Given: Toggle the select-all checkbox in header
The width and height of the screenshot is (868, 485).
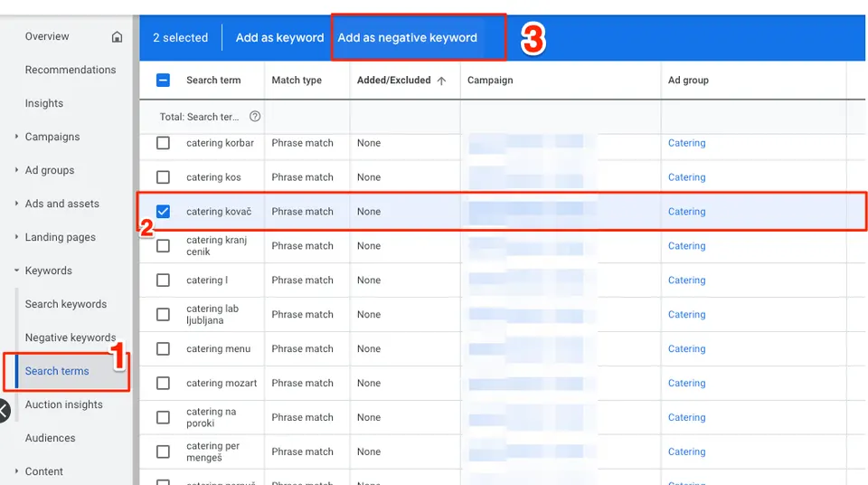Looking at the screenshot, I should (x=163, y=81).
